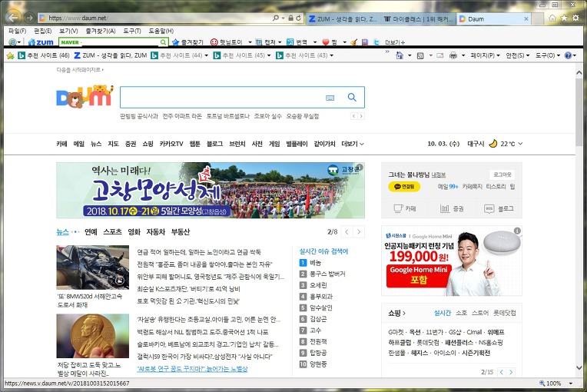Click the 로그아웃 button

502,174
